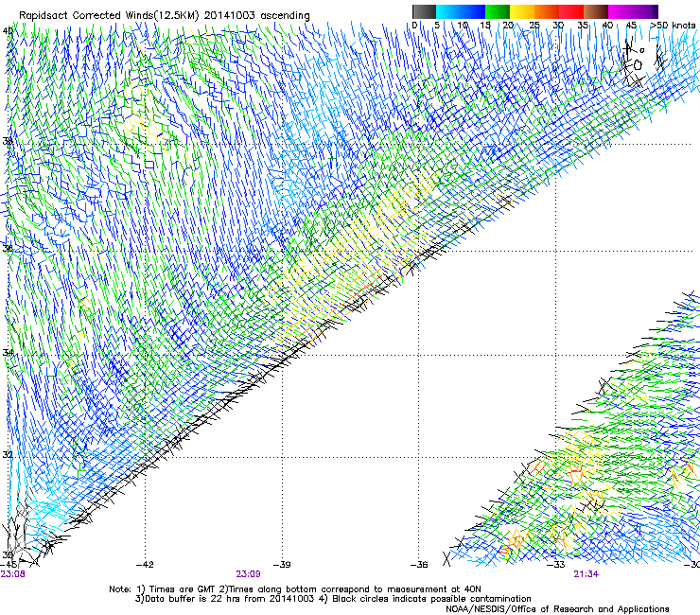
Task: Click the purple time label '23:08'
Action: tap(12, 574)
